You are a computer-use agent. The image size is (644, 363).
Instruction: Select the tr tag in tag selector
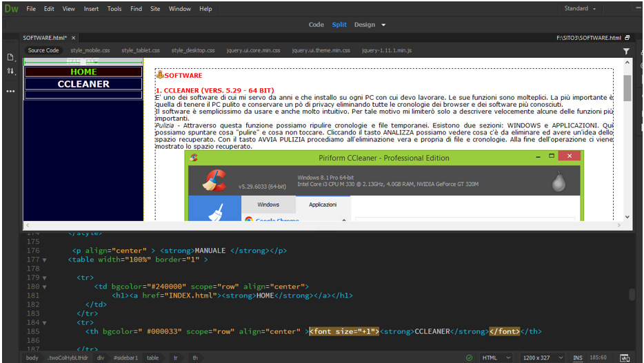pos(175,357)
